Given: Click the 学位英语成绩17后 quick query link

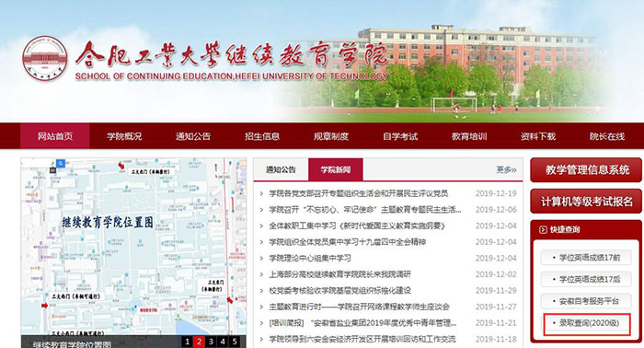Looking at the screenshot, I should point(586,279).
